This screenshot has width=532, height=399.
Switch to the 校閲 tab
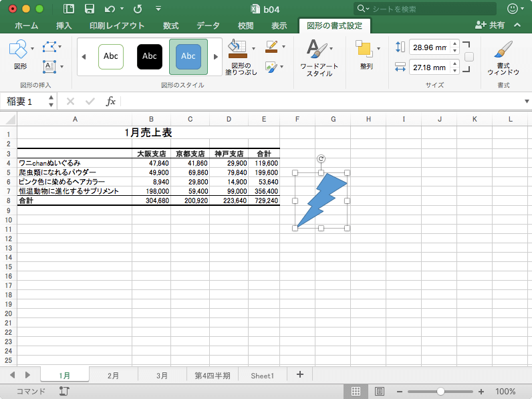[246, 26]
